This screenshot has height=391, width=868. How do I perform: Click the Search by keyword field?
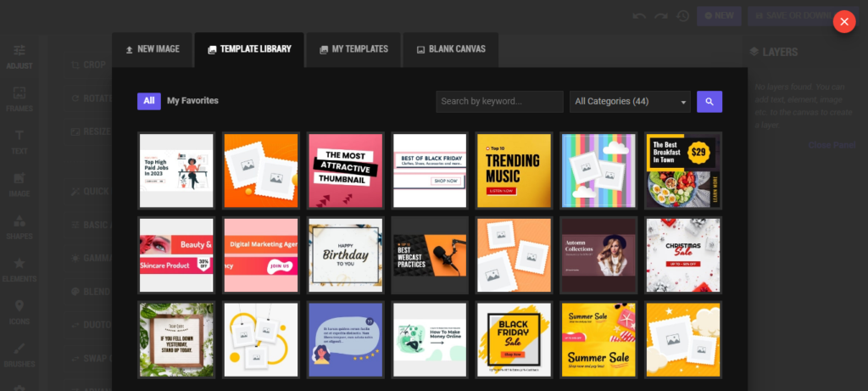click(x=499, y=102)
